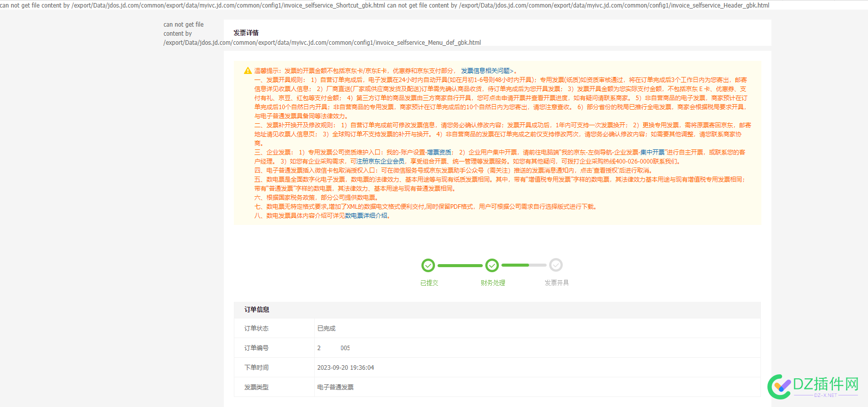
Task: Select the 已完成 status value
Action: coord(326,329)
